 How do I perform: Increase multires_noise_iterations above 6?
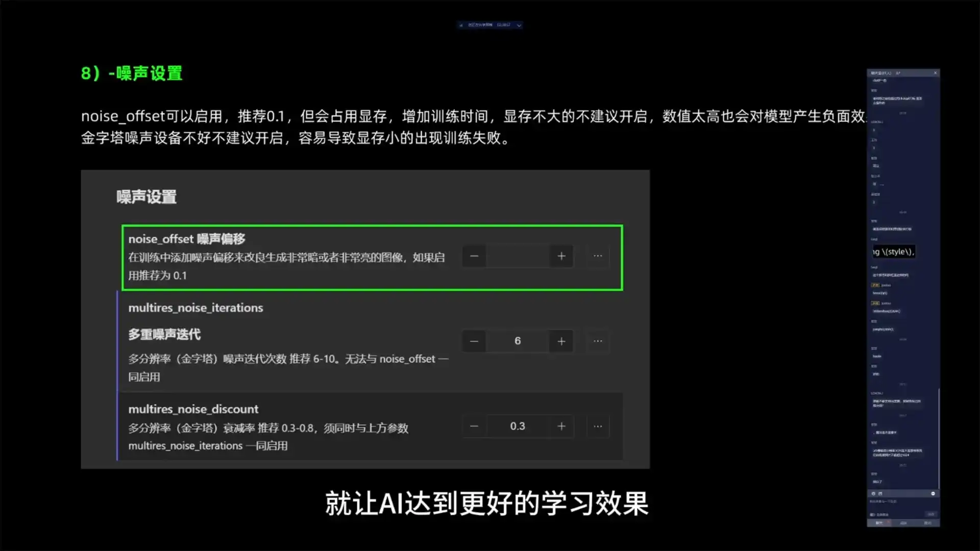click(560, 341)
